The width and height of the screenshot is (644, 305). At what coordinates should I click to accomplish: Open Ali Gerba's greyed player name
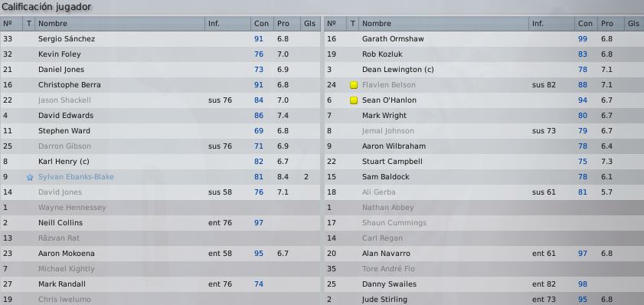pyautogui.click(x=379, y=192)
